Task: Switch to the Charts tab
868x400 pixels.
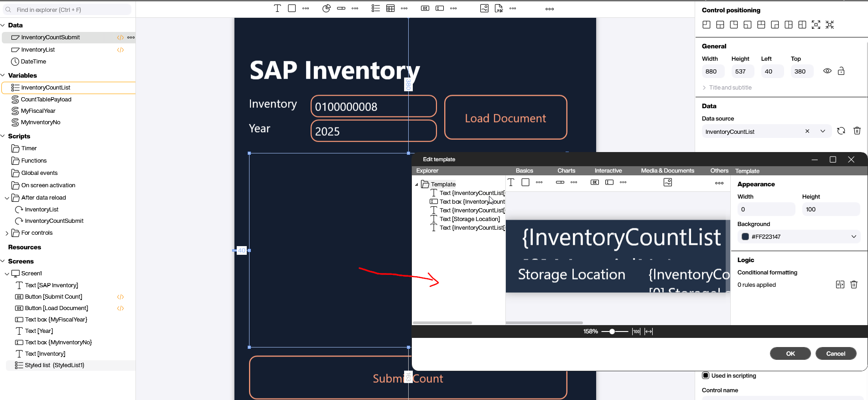Action: click(566, 171)
